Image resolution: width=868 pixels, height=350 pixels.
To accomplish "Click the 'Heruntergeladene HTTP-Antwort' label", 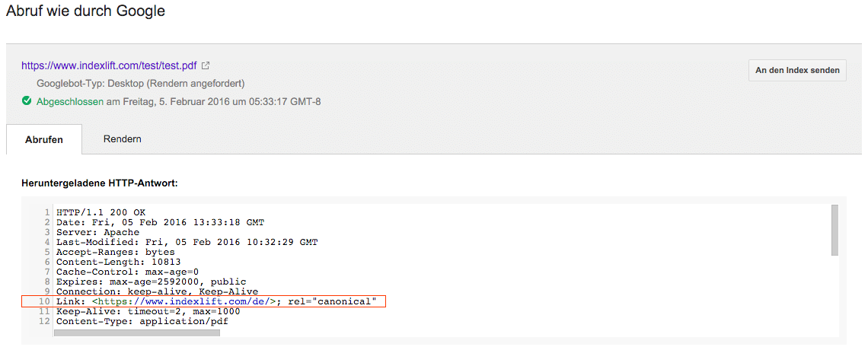I will tap(100, 183).
